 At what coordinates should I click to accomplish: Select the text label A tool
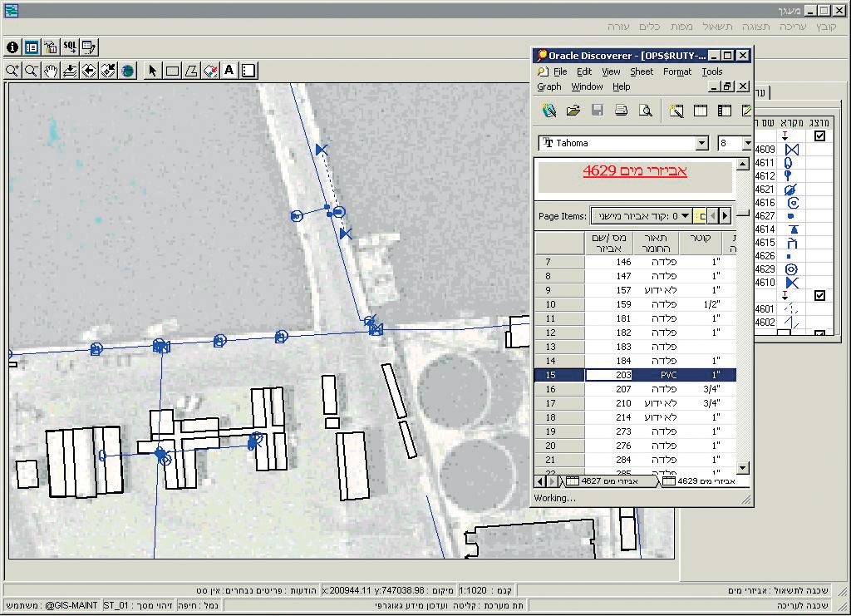coord(229,71)
